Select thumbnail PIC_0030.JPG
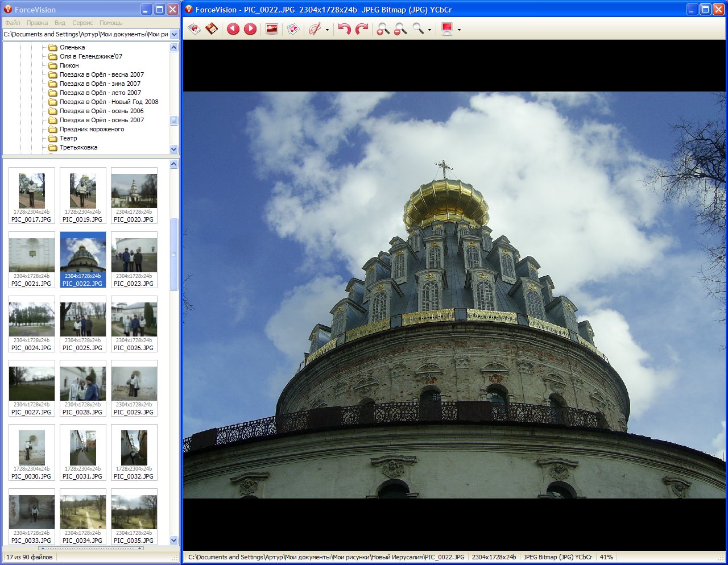Screen dimensions: 728x565 coord(32,452)
